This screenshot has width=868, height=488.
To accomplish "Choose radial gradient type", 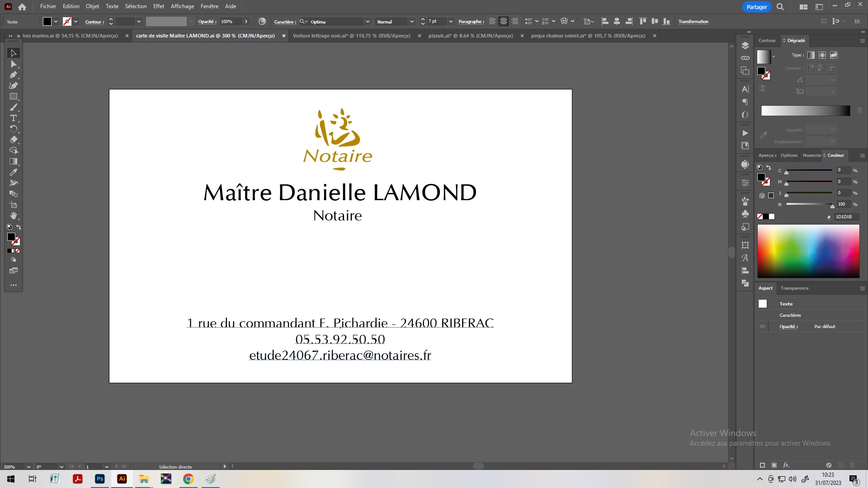I will [x=822, y=55].
